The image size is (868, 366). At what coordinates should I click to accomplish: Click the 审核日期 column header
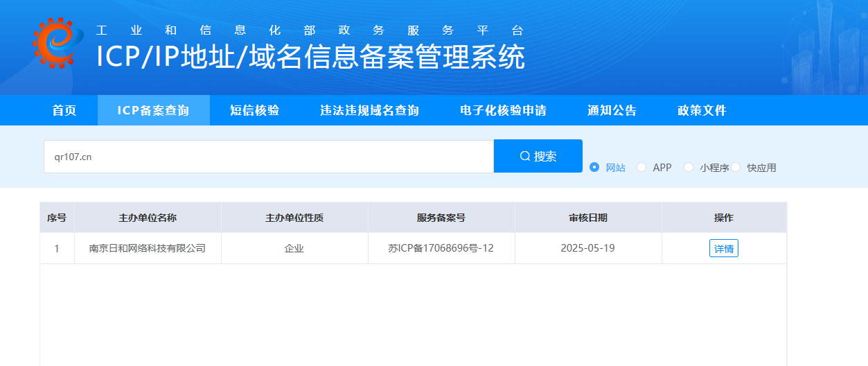(x=588, y=218)
